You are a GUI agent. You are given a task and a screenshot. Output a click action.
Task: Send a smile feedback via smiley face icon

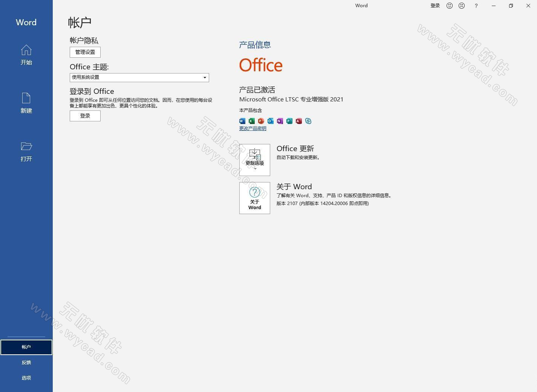point(450,6)
